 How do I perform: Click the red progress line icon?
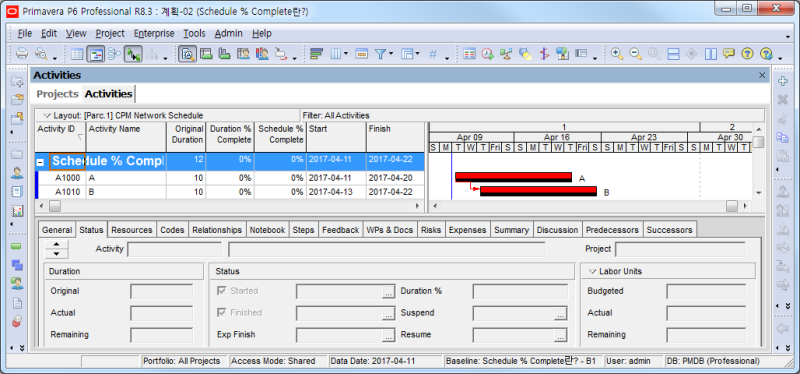[544, 54]
